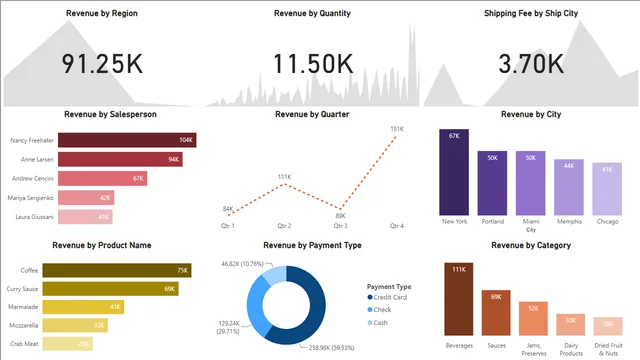This screenshot has height=360, width=640.
Task: Select the New York 67K column
Action: coord(454,172)
